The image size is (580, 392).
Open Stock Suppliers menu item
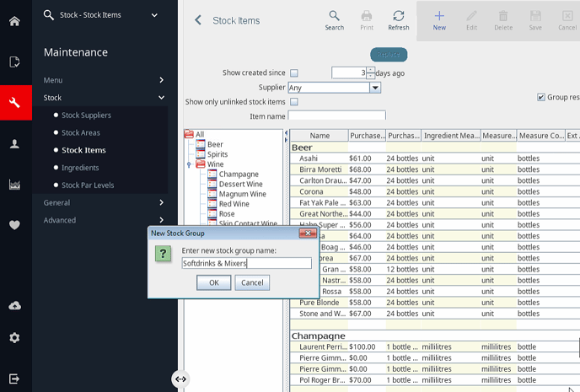(x=86, y=115)
